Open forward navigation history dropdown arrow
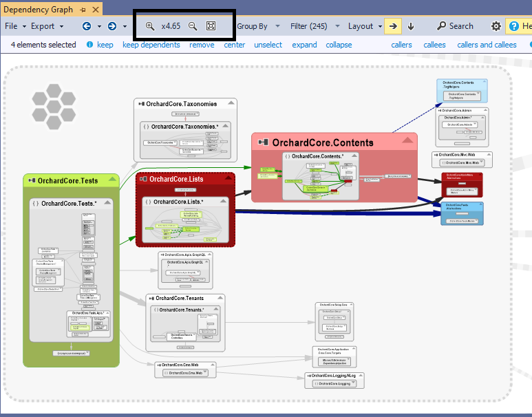This screenshot has height=417, width=532. (125, 26)
